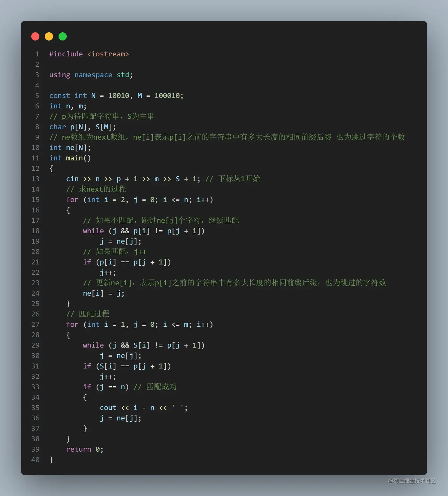The width and height of the screenshot is (448, 496).
Task: Click line number 9
Action: tap(37, 137)
